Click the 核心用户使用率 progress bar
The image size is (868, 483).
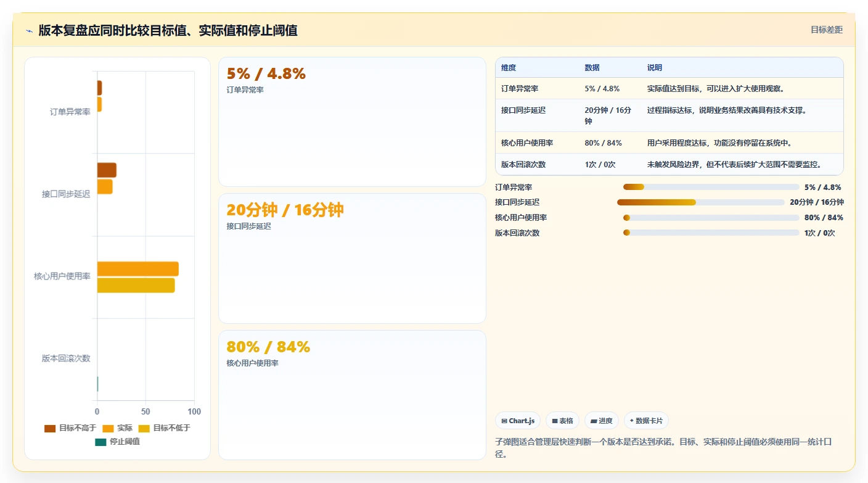click(x=711, y=218)
